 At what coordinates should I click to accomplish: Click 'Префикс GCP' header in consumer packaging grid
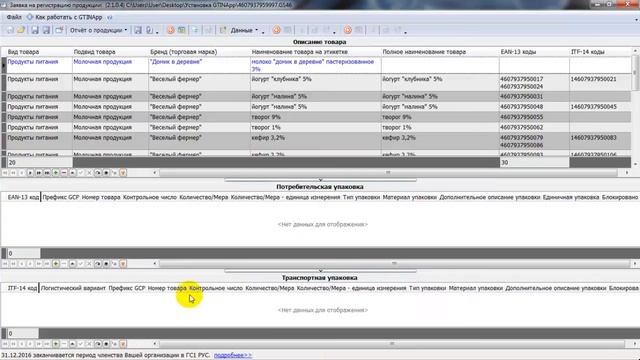[61, 197]
